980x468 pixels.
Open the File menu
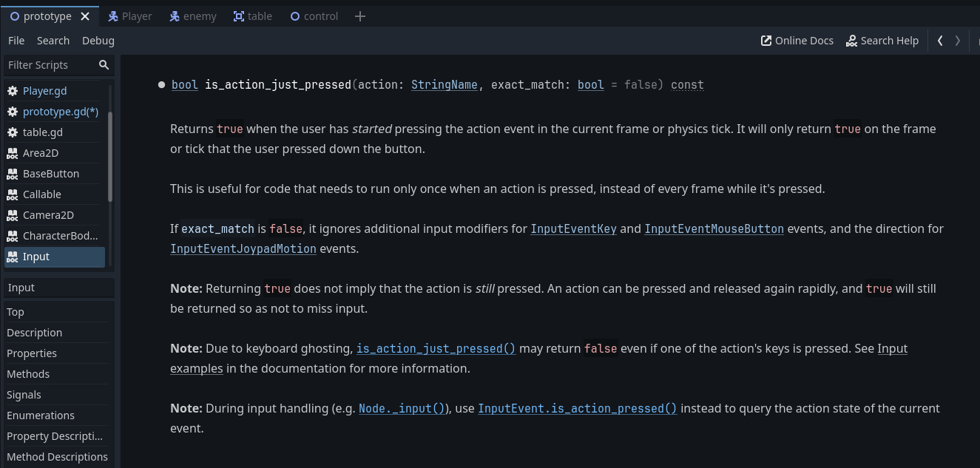coord(16,41)
